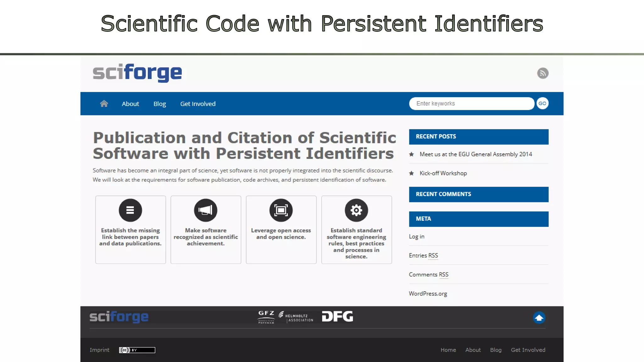Click Imprint in the footer

tap(99, 350)
